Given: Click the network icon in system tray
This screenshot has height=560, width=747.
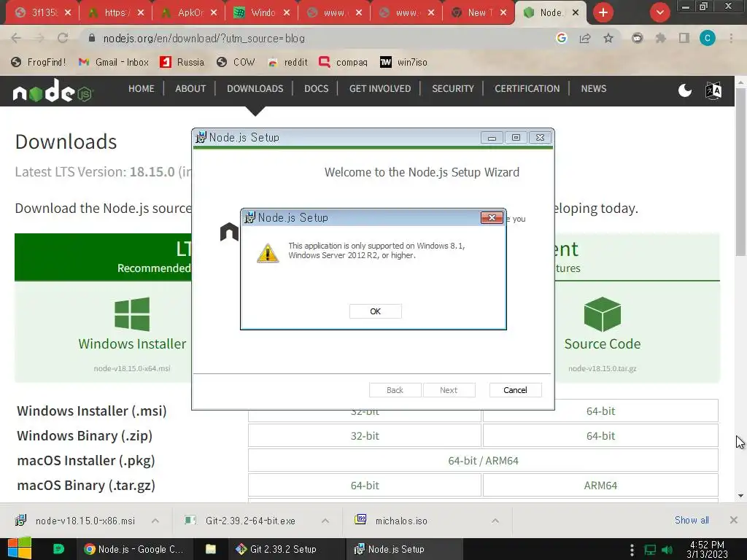Looking at the screenshot, I should coord(650,550).
